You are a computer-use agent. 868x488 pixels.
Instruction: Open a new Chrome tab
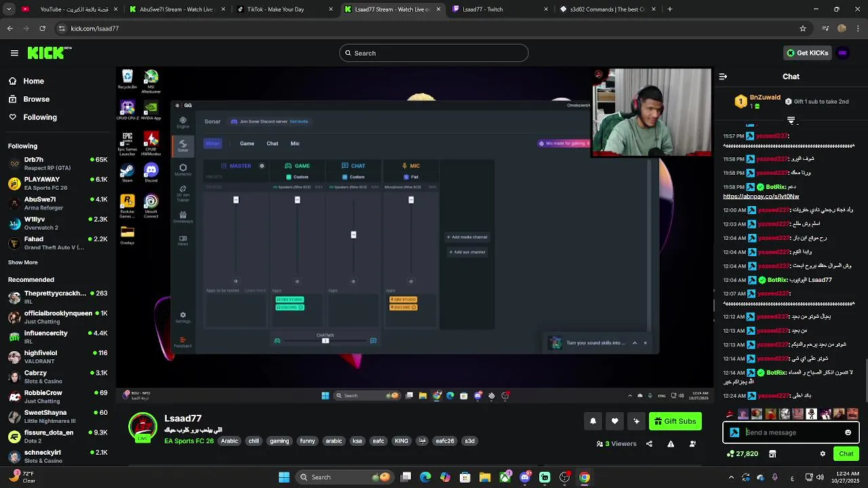click(x=670, y=9)
